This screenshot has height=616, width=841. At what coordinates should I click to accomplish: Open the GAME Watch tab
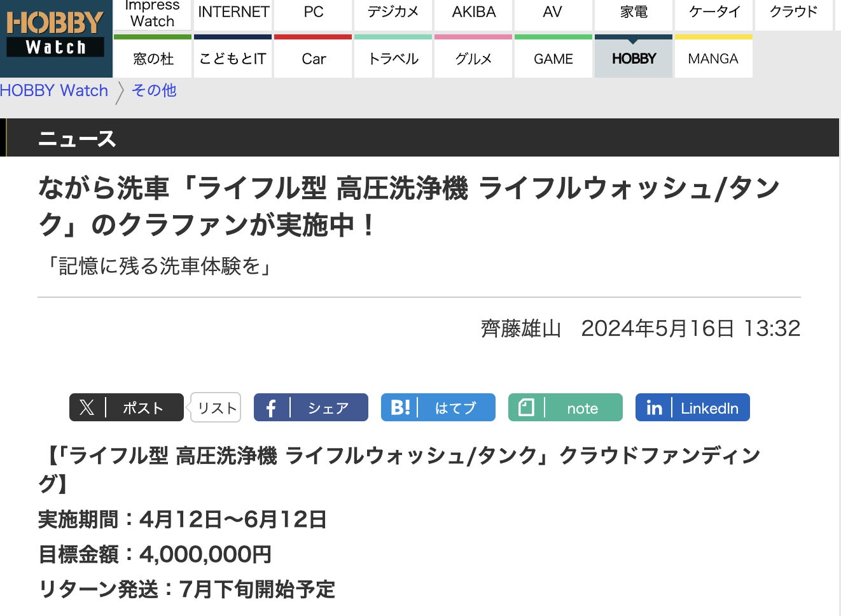click(553, 59)
